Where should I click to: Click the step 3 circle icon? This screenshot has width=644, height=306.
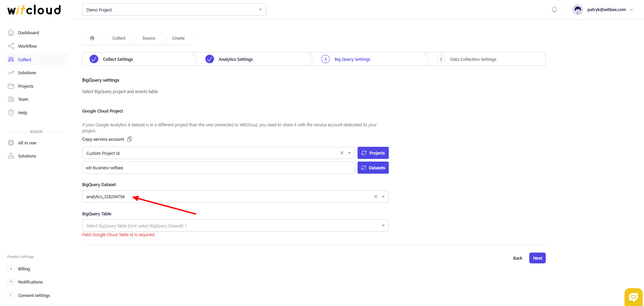click(x=325, y=59)
